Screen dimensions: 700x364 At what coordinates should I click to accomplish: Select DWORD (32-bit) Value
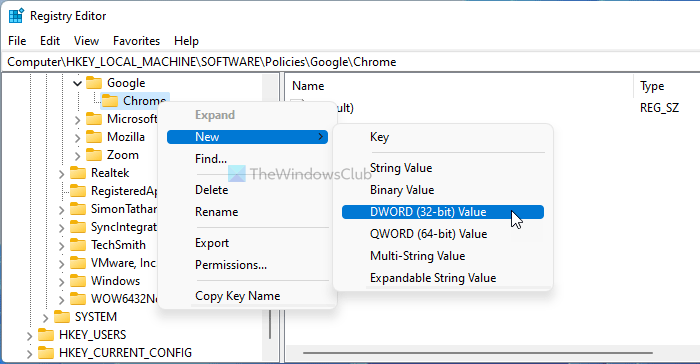tap(443, 212)
